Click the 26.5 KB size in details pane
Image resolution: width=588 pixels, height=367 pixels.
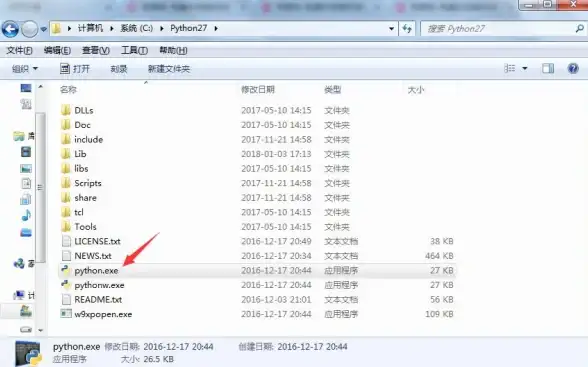(x=159, y=359)
